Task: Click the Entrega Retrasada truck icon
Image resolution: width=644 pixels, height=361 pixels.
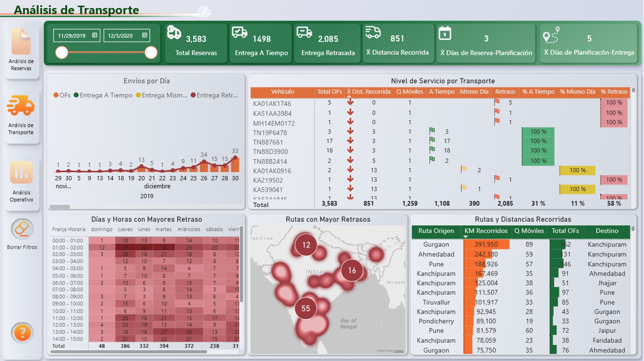Action: coord(305,32)
